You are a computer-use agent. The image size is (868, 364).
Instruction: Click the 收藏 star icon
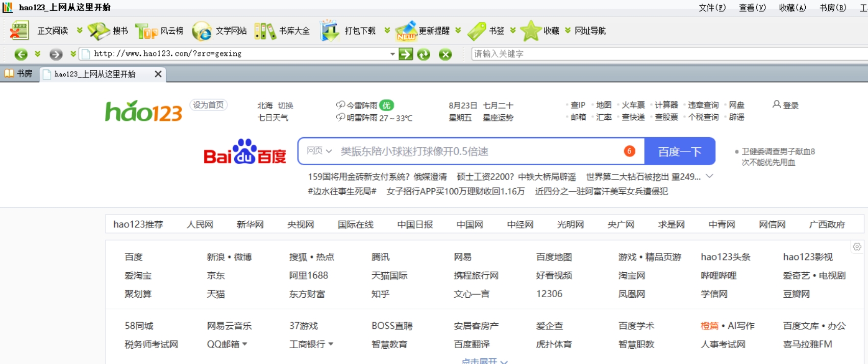point(531,31)
